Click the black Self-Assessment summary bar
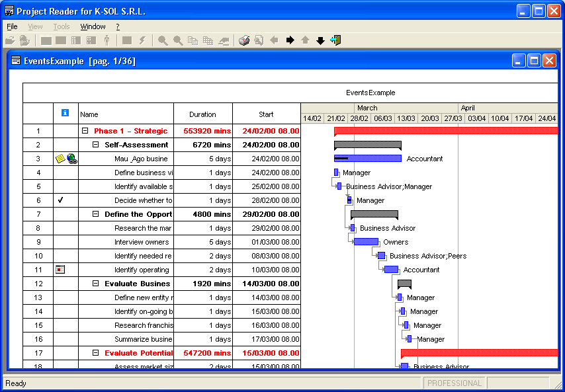Image resolution: width=565 pixels, height=392 pixels. tap(368, 145)
